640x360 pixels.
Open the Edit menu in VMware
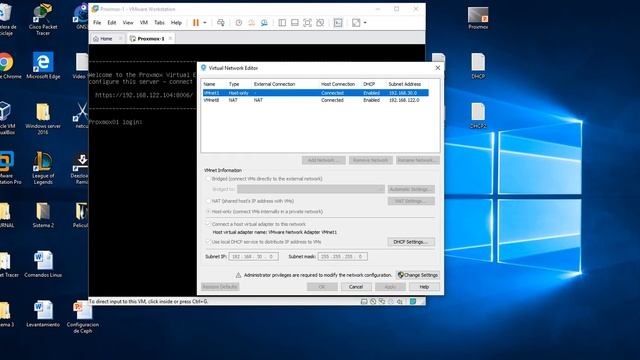[111, 23]
